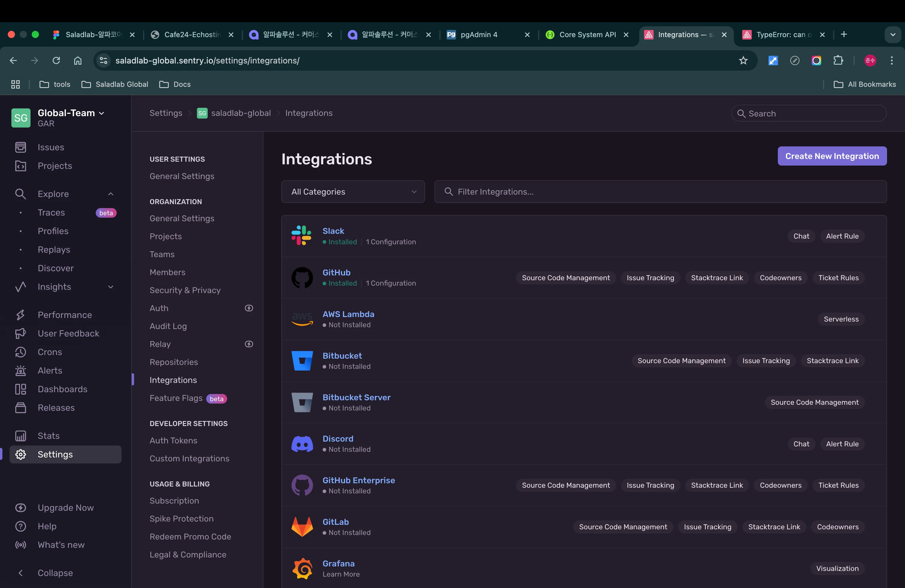The image size is (905, 588).
Task: Click the User Feedback megaphone icon
Action: click(21, 334)
